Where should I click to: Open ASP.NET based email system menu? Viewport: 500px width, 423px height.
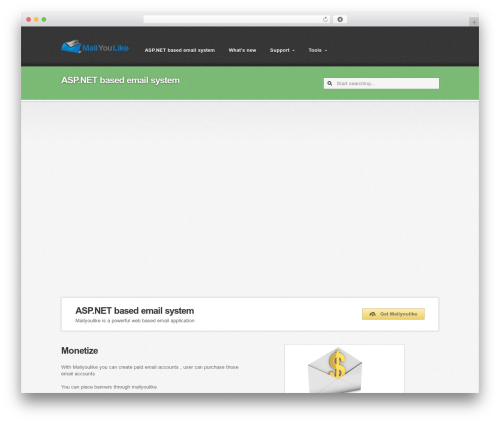coord(180,50)
